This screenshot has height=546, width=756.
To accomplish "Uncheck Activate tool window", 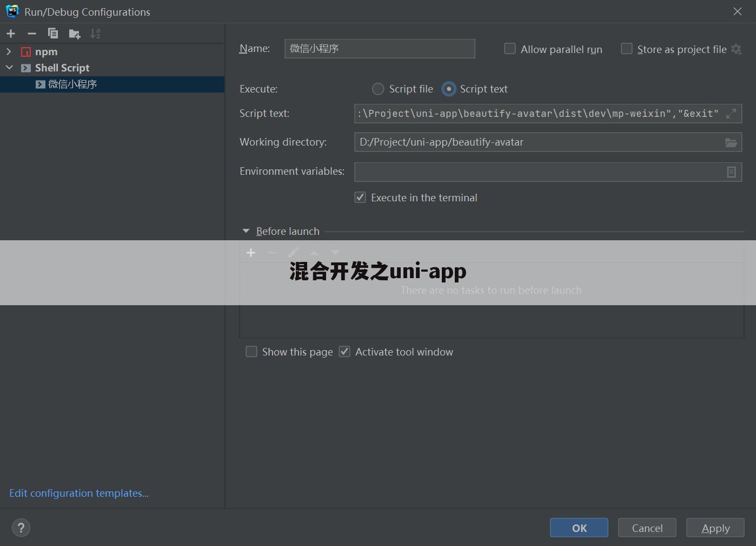I will point(344,352).
